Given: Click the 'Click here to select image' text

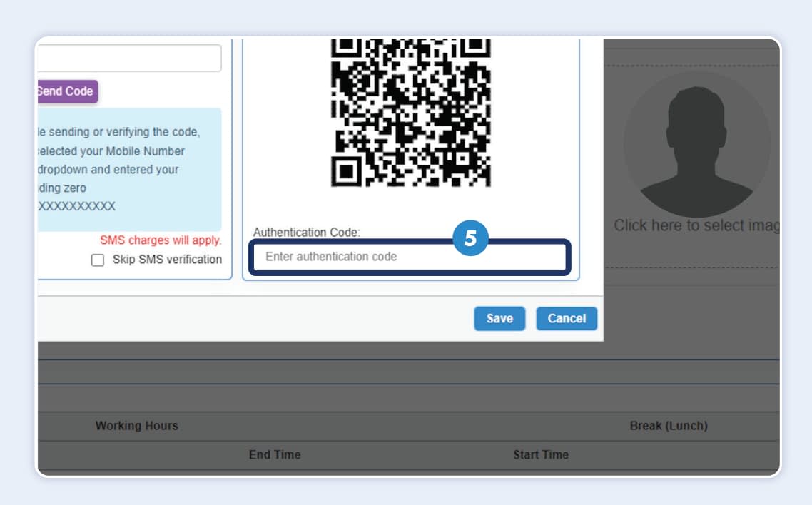Looking at the screenshot, I should [696, 225].
